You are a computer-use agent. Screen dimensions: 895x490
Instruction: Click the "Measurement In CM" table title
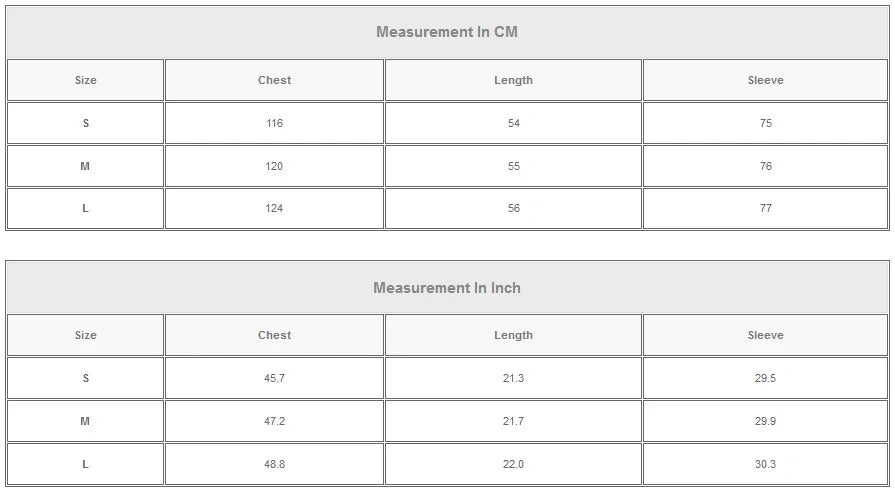click(447, 32)
